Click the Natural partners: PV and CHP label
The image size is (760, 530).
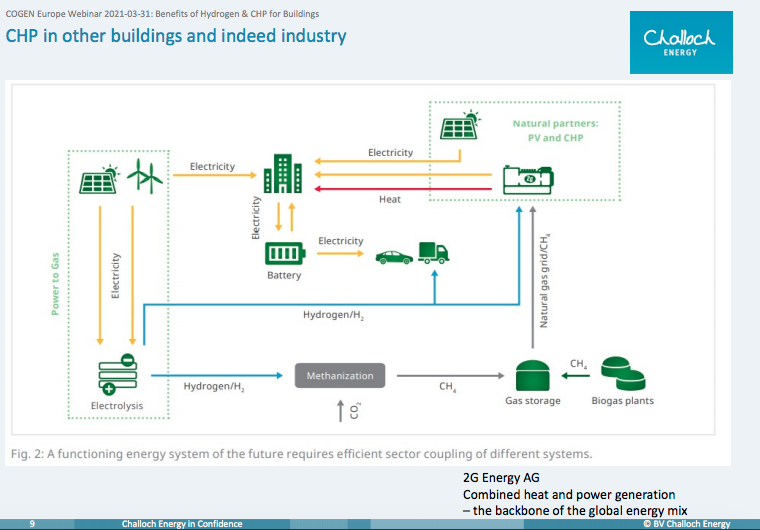555,130
